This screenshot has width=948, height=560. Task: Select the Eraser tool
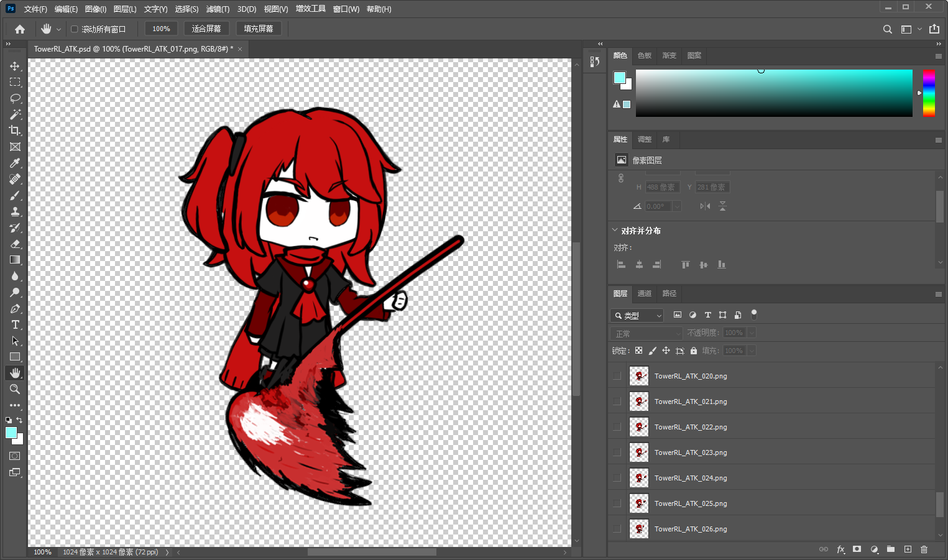point(15,244)
